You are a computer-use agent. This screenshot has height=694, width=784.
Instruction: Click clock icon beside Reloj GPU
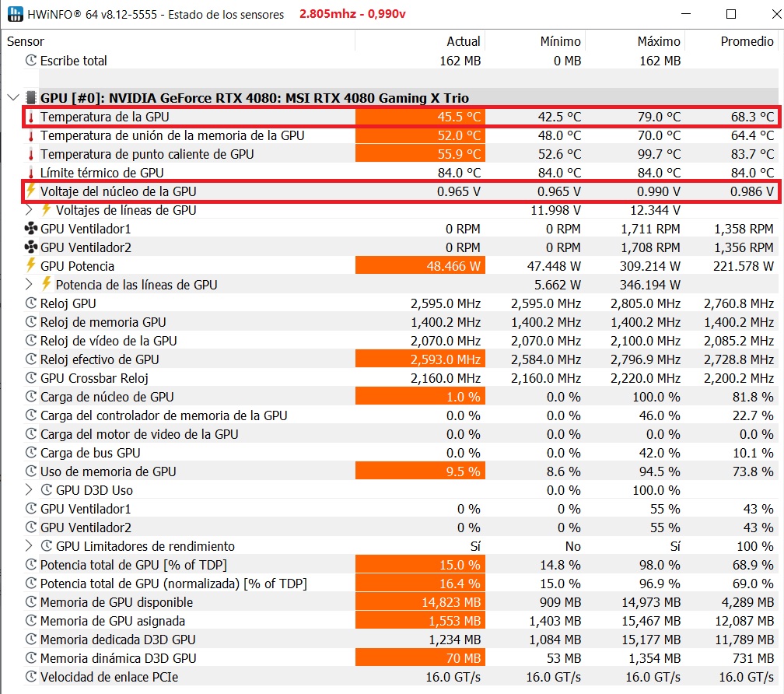[31, 303]
